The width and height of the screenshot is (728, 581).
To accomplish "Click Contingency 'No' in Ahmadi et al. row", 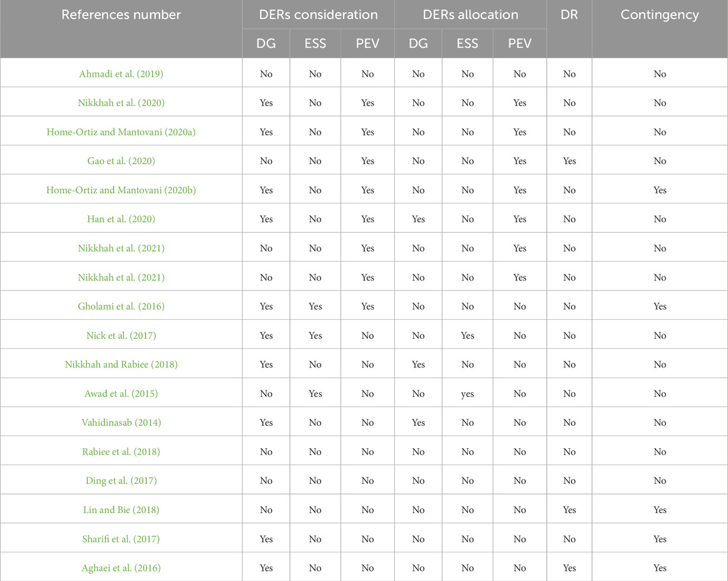I will [660, 74].
